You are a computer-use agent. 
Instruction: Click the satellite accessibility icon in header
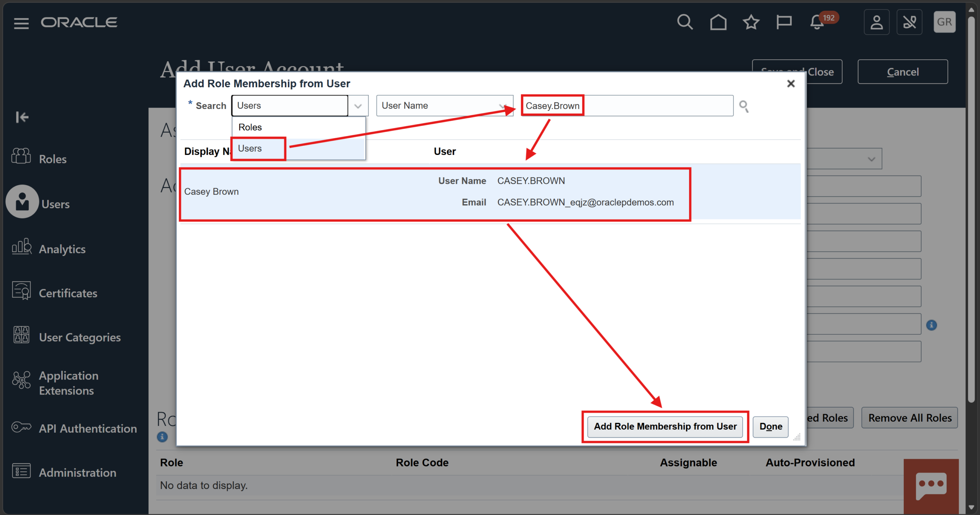(910, 22)
